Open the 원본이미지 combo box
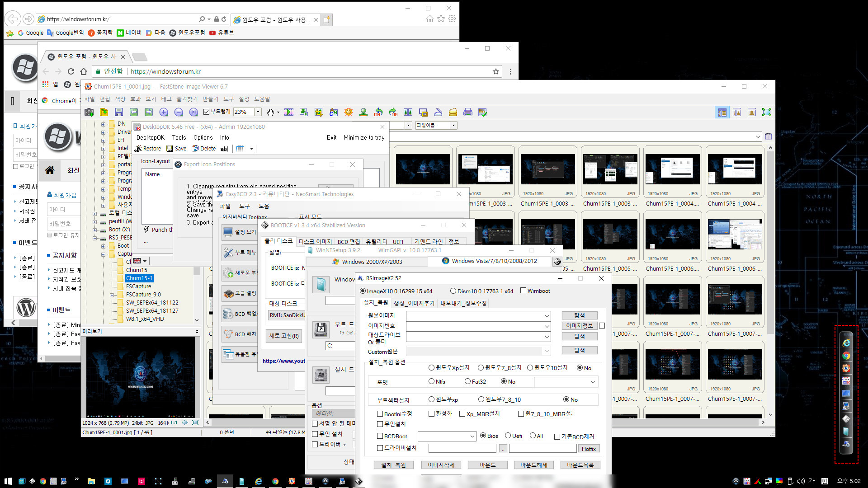This screenshot has height=488, width=868. click(478, 315)
